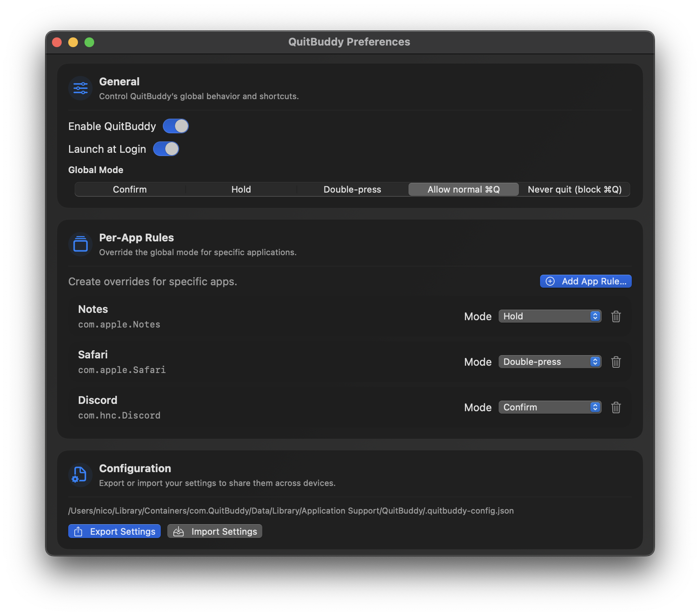Minimize the Preferences window with yellow button
Image resolution: width=700 pixels, height=616 pixels.
pos(73,42)
